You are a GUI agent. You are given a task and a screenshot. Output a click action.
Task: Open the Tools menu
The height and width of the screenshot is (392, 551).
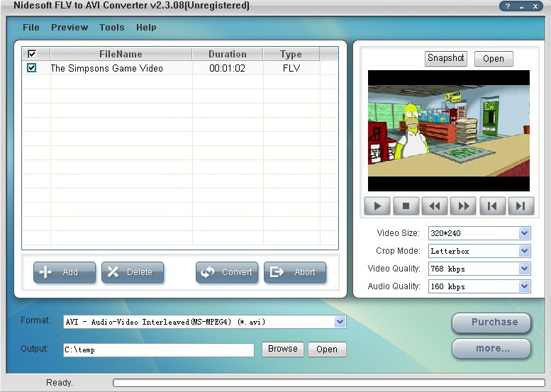pyautogui.click(x=112, y=28)
